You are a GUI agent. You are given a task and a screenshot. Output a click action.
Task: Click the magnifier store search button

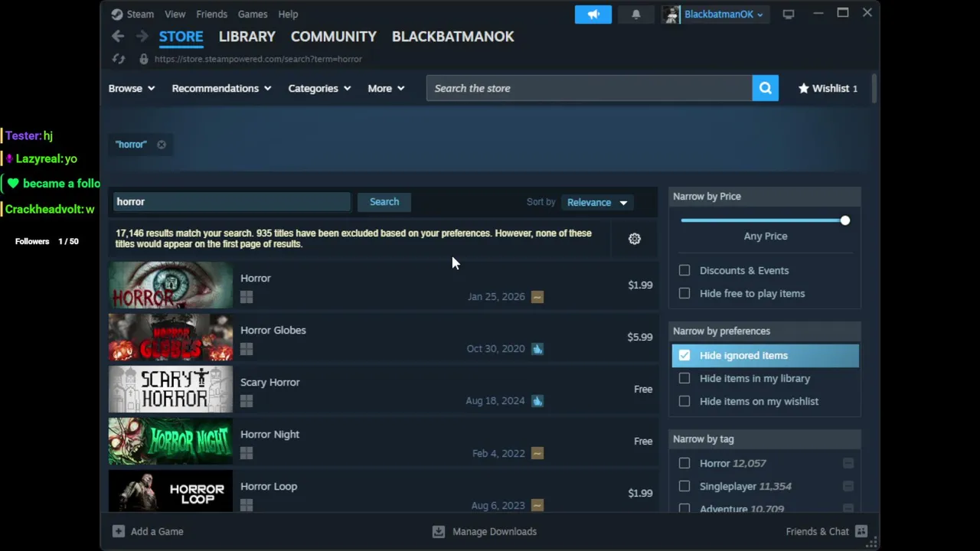pos(765,88)
